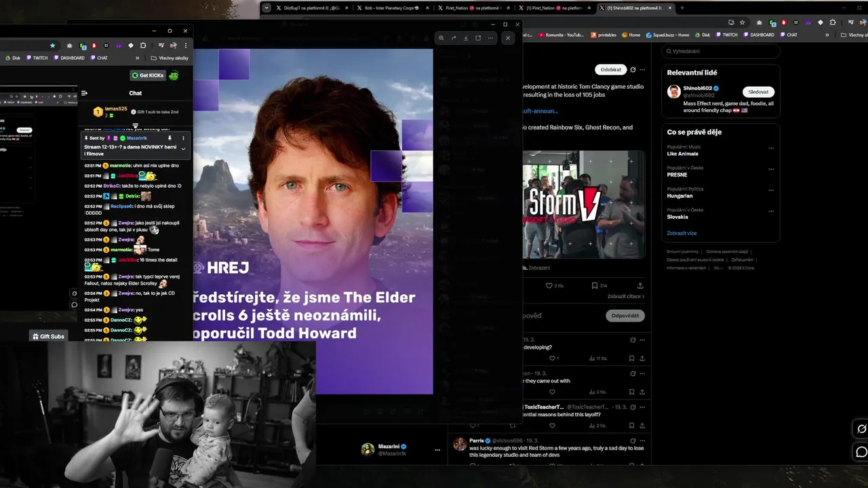Collapse chat using arrow-lines icon
868x488 pixels.
[84, 93]
